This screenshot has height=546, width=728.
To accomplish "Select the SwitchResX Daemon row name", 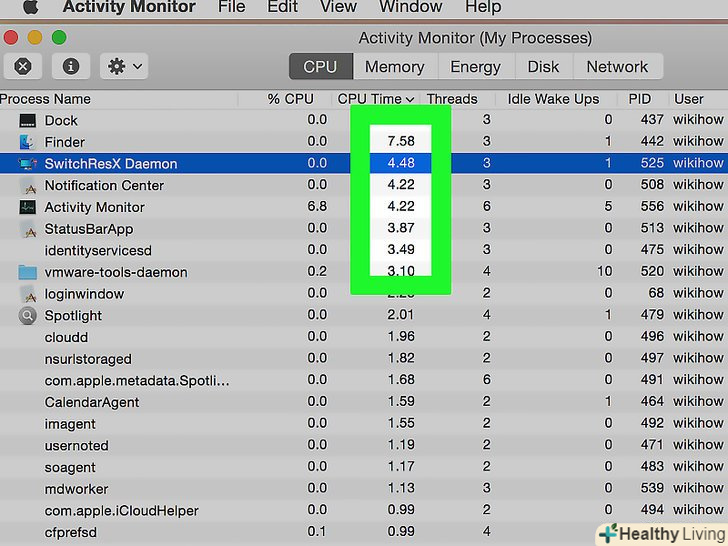I will [111, 164].
